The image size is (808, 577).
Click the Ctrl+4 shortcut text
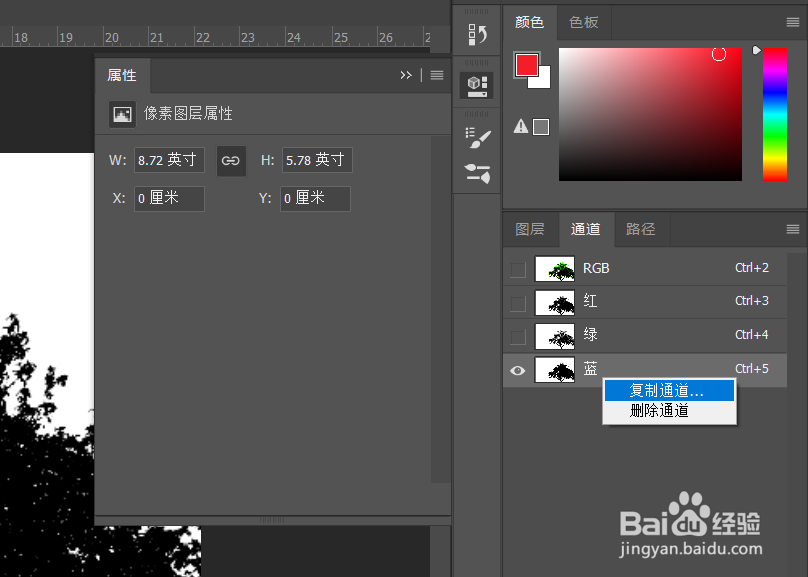click(751, 335)
